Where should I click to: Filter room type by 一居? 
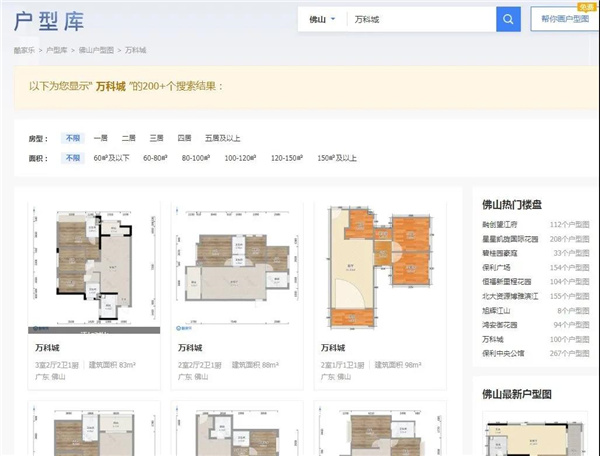pos(101,138)
